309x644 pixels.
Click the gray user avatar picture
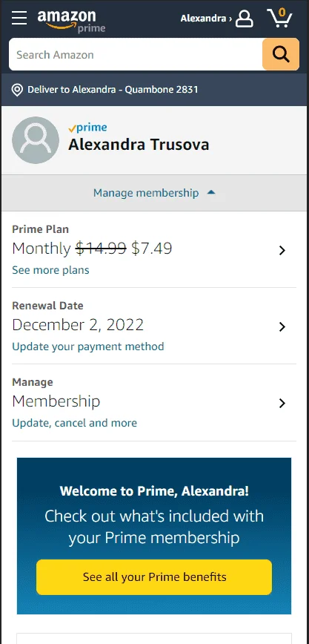[x=36, y=140]
